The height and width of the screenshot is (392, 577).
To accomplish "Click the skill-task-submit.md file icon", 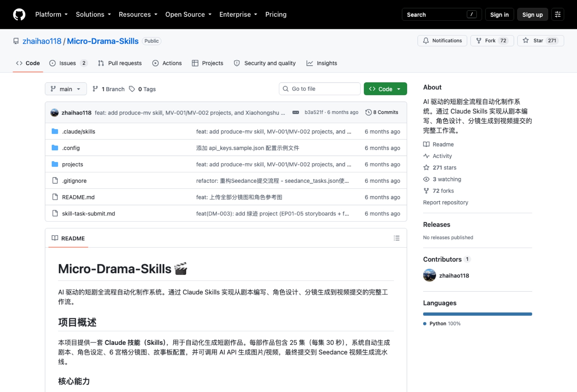I will coord(55,213).
